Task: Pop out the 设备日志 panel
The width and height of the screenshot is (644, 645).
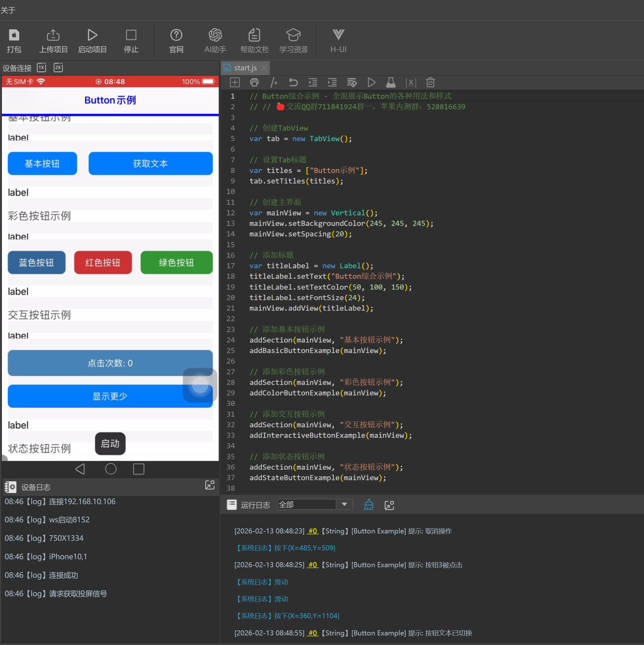Action: [x=210, y=485]
